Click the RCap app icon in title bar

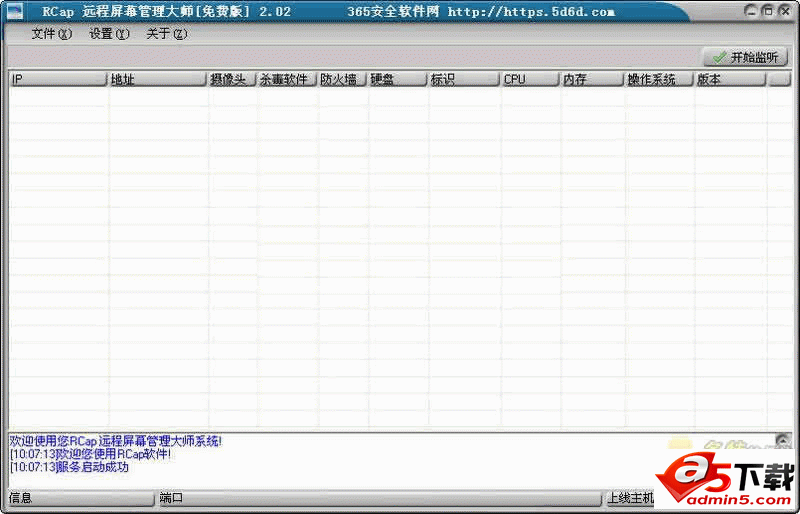15,11
